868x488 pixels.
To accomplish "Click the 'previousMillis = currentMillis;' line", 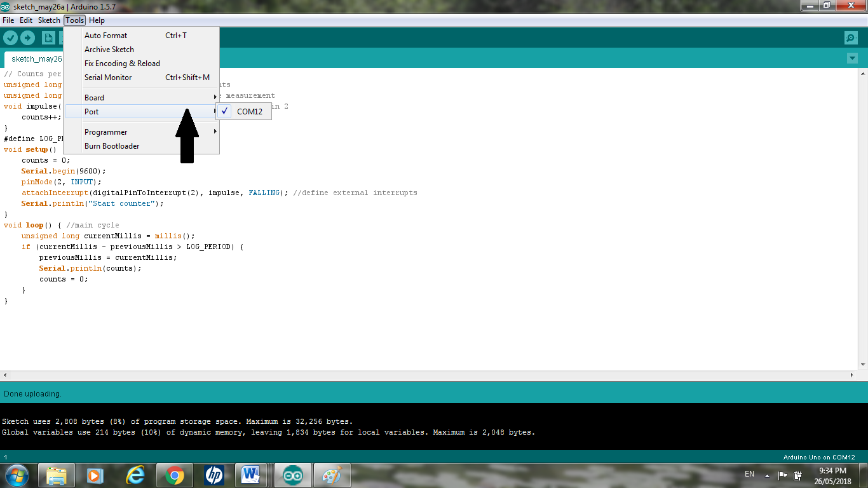I will (108, 257).
